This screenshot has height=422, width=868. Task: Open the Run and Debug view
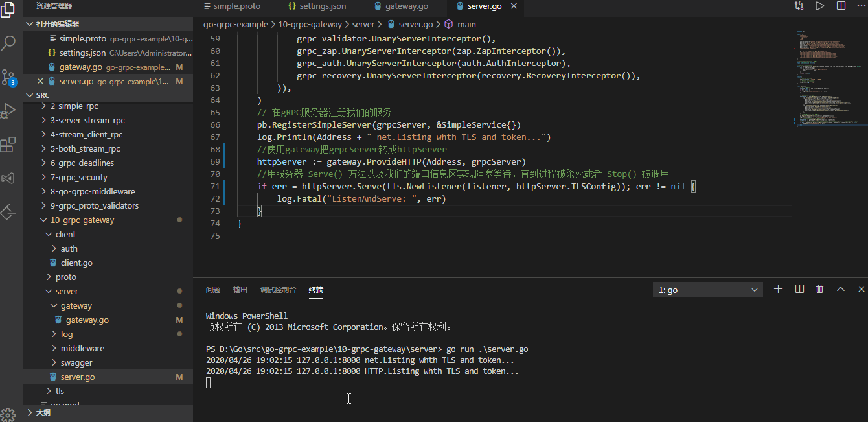(x=8, y=110)
